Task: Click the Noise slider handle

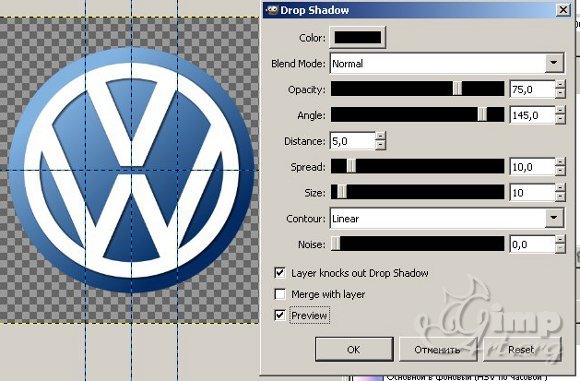Action: [x=336, y=244]
